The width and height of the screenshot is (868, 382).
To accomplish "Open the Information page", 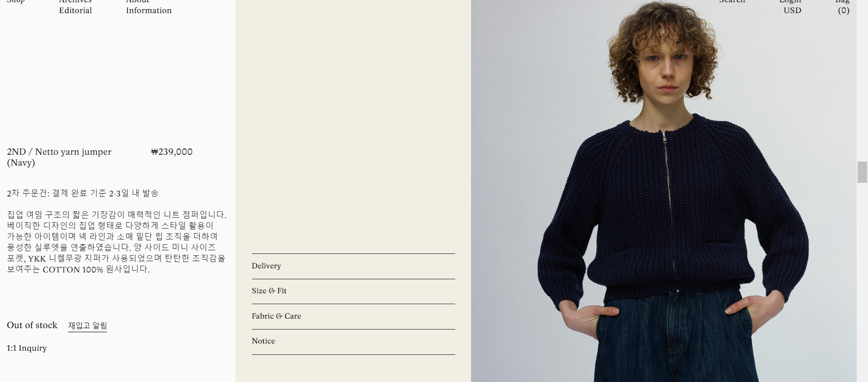I will [x=149, y=10].
